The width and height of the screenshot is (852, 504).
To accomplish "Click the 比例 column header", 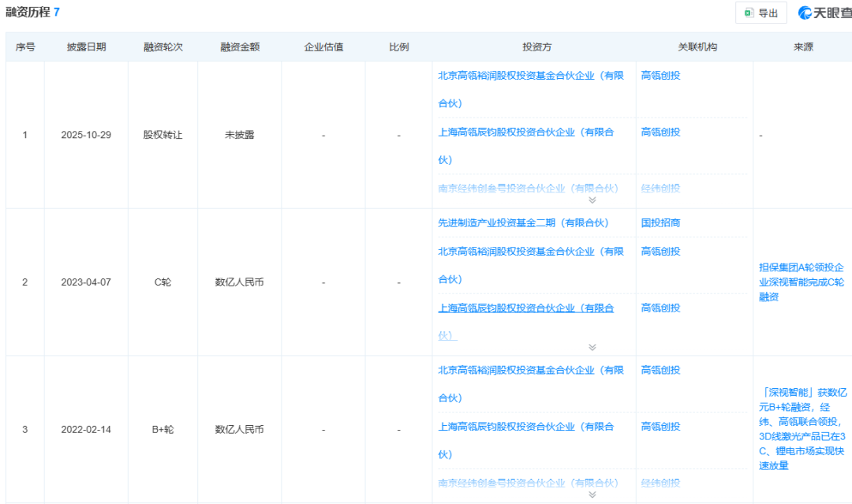I will (399, 47).
